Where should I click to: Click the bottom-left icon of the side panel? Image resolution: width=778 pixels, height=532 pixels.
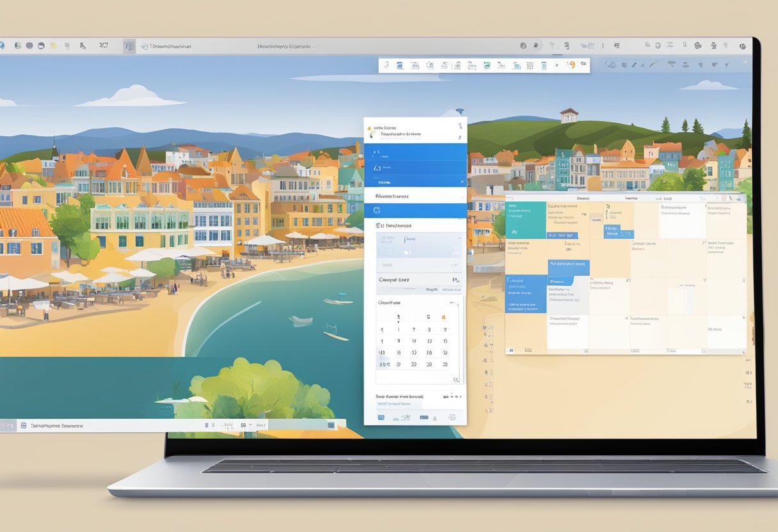tap(381, 417)
